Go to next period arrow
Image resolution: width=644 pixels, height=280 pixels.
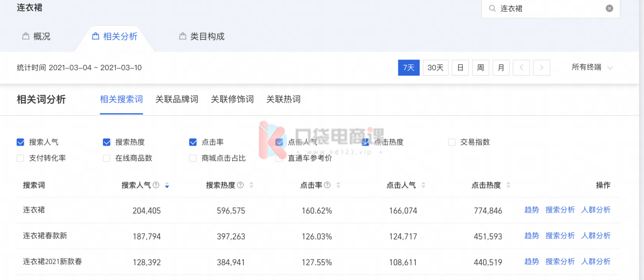click(x=541, y=67)
